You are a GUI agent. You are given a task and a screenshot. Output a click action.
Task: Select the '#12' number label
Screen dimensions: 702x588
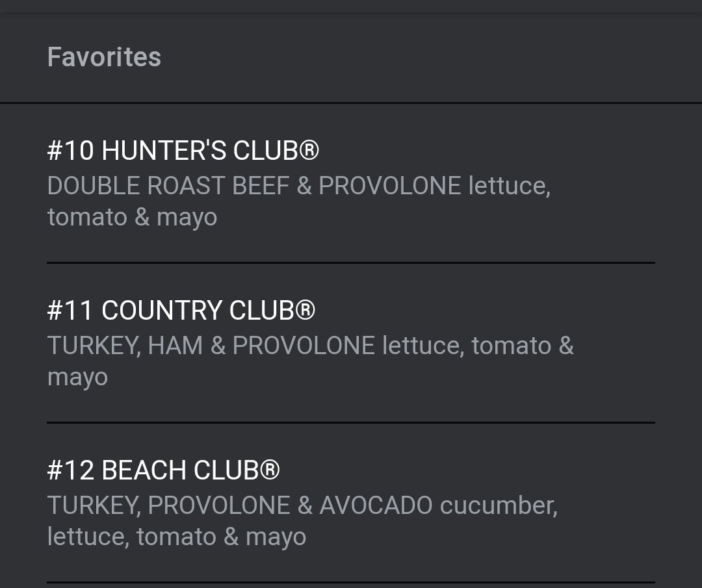click(71, 470)
